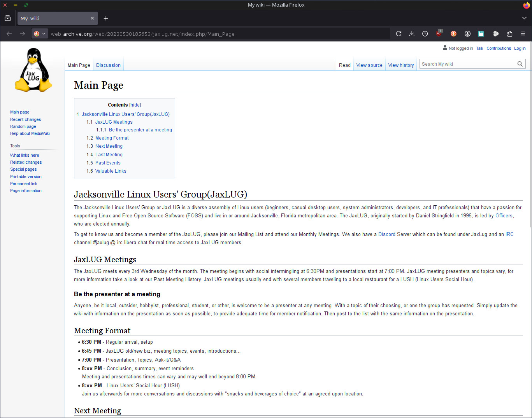Click the JaxLUG penguin logo
The height and width of the screenshot is (418, 532).
click(33, 70)
